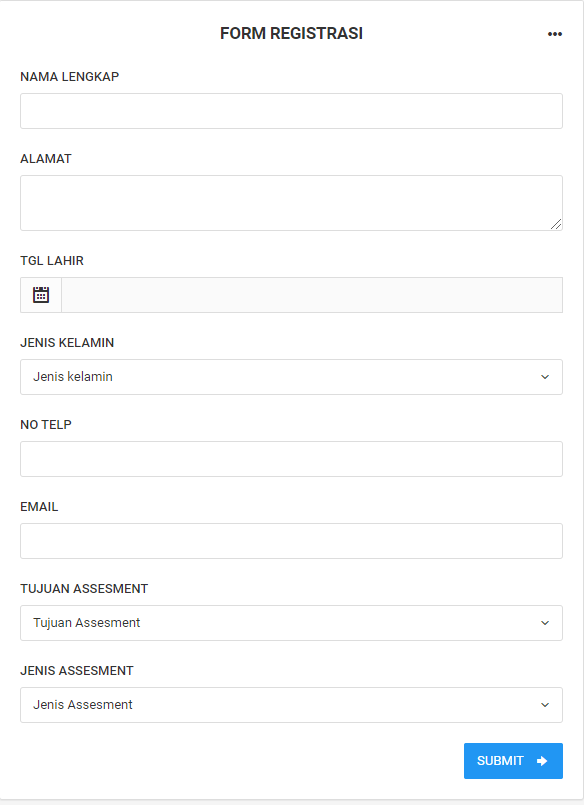Image resolution: width=584 pixels, height=805 pixels.
Task: Open the Jenis Assesment dropdown
Action: tap(291, 705)
